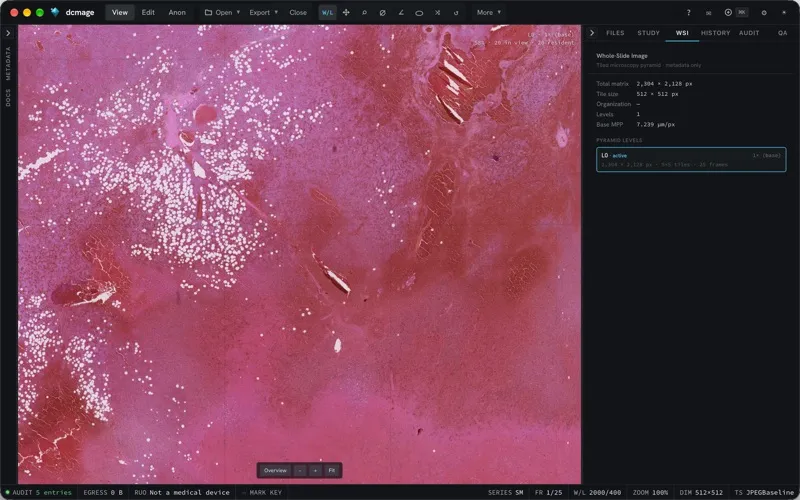
Task: Open the command palette target icon
Action: pyautogui.click(x=728, y=12)
